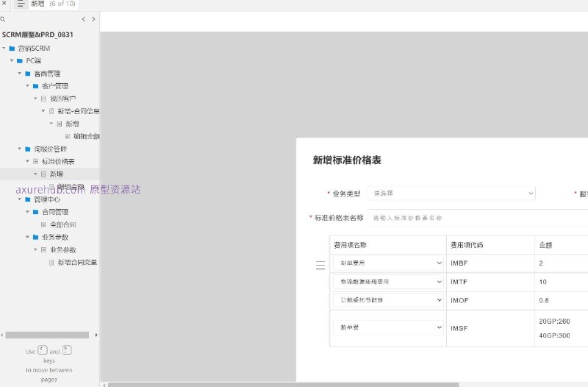588x387 pixels.
Task: Open the 制单费用 fee item dropdown
Action: coord(389,263)
